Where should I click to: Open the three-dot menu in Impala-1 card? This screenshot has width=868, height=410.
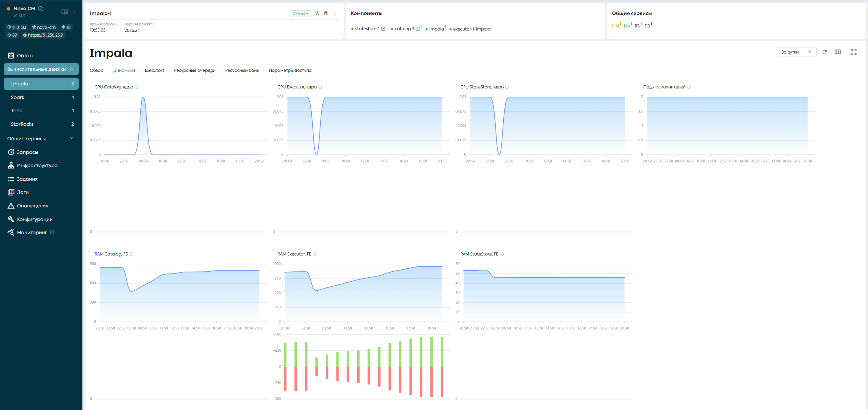click(x=335, y=13)
